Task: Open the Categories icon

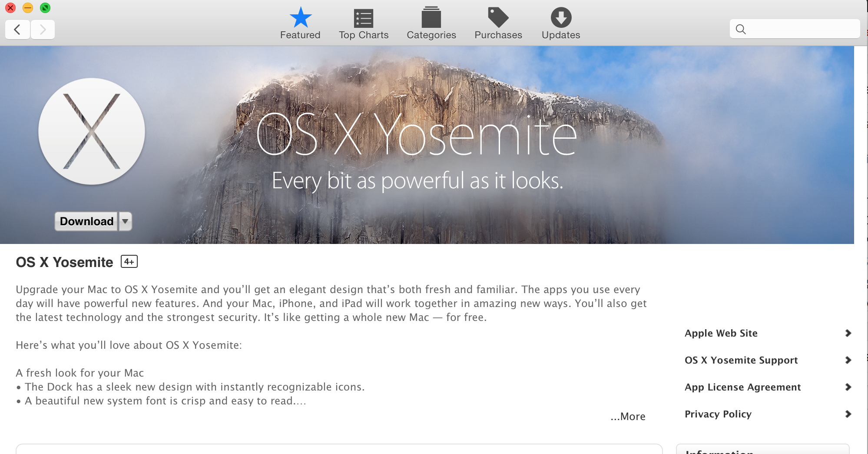Action: [431, 18]
